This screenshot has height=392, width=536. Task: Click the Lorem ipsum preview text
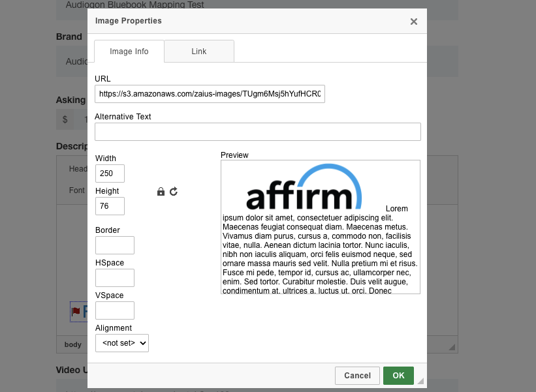click(320, 250)
